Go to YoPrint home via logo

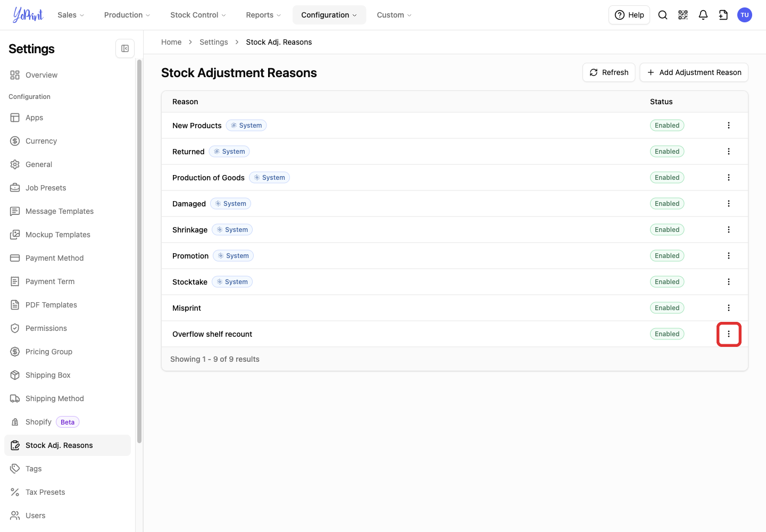pos(28,15)
